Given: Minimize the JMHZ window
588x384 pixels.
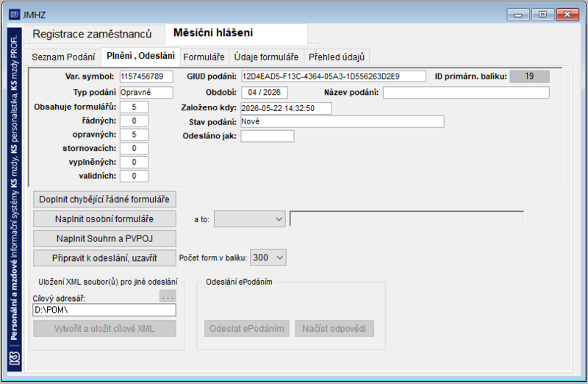Looking at the screenshot, I should (x=518, y=15).
